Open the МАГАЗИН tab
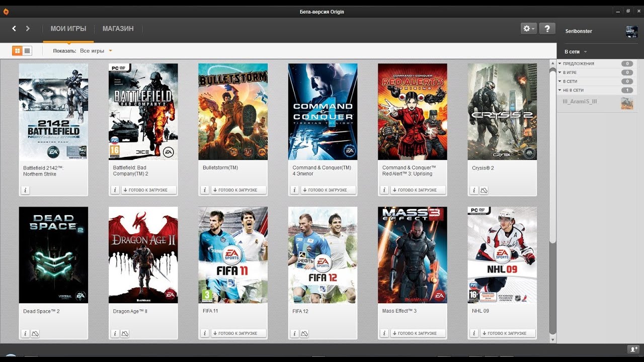This screenshot has width=644, height=362. point(118,29)
